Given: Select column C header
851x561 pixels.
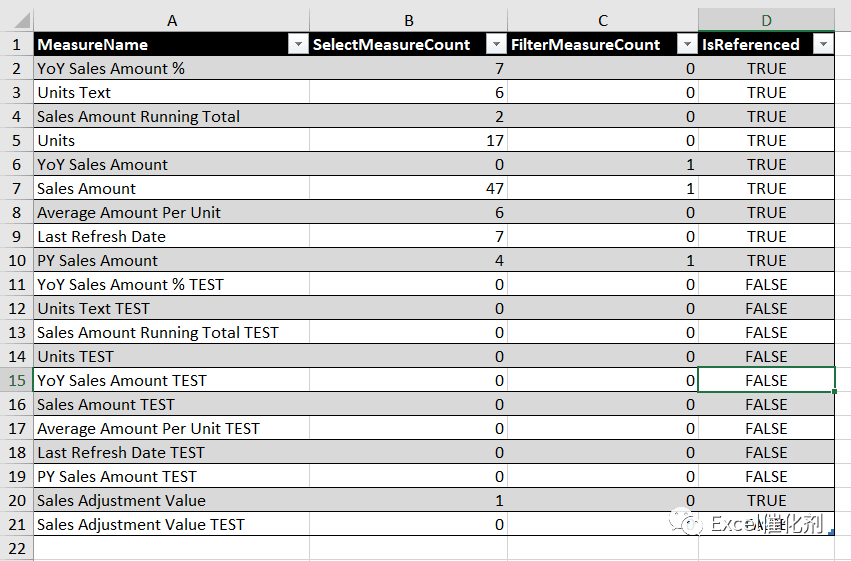Looking at the screenshot, I should pyautogui.click(x=603, y=21).
